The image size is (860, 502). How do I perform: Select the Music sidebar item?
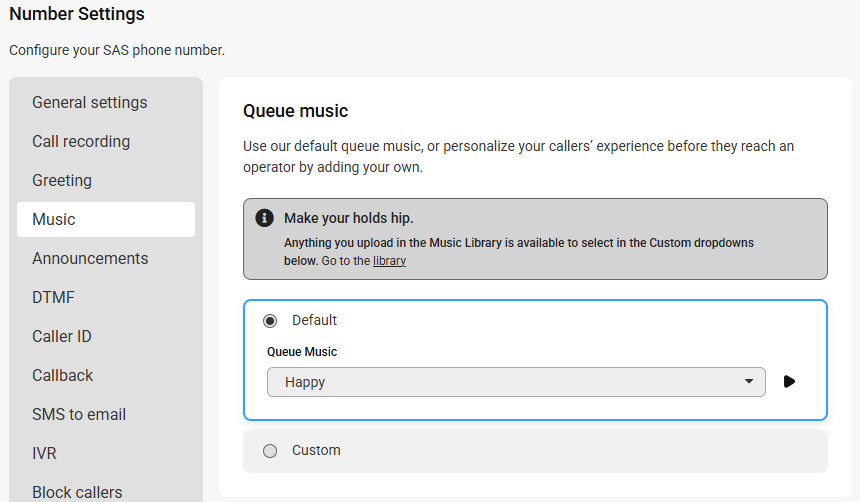(106, 219)
